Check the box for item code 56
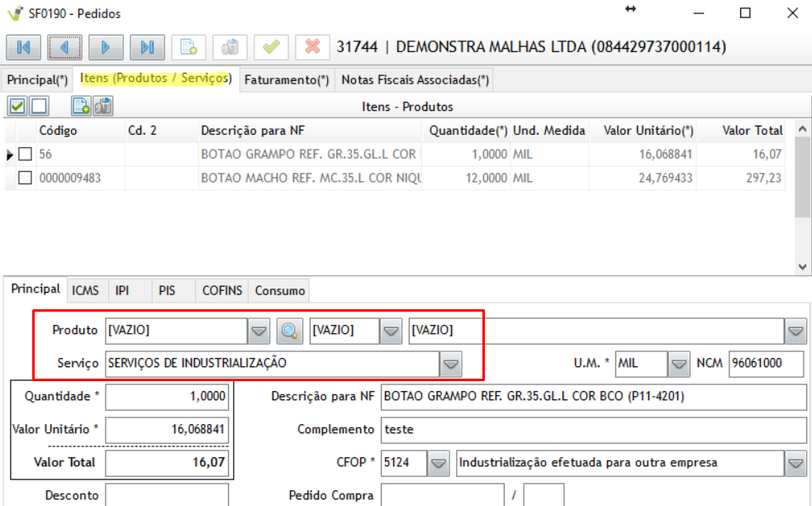This screenshot has height=506, width=812. [x=26, y=155]
